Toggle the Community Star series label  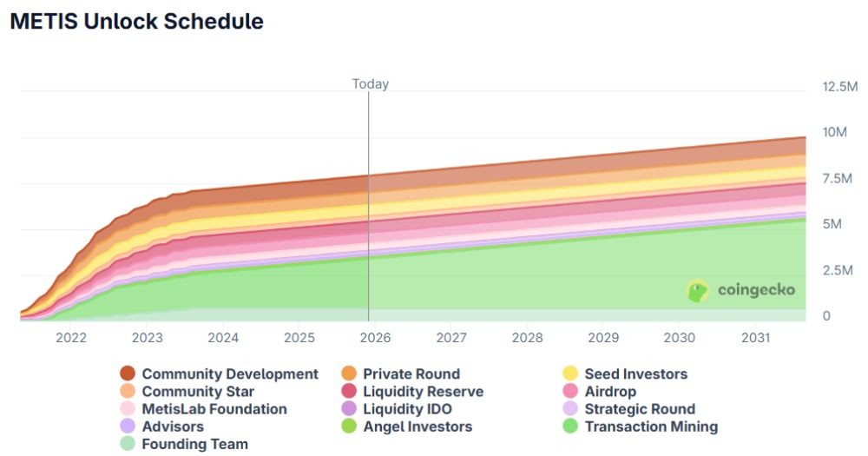coord(198,392)
